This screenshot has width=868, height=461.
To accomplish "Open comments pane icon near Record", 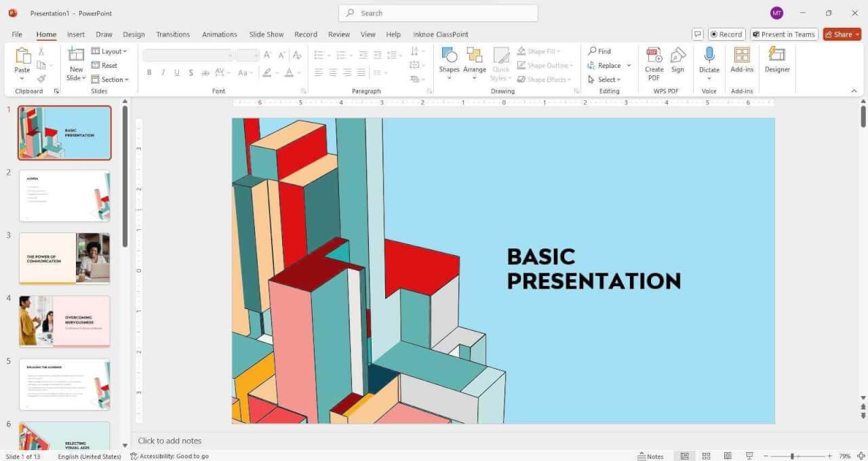I will pyautogui.click(x=697, y=34).
